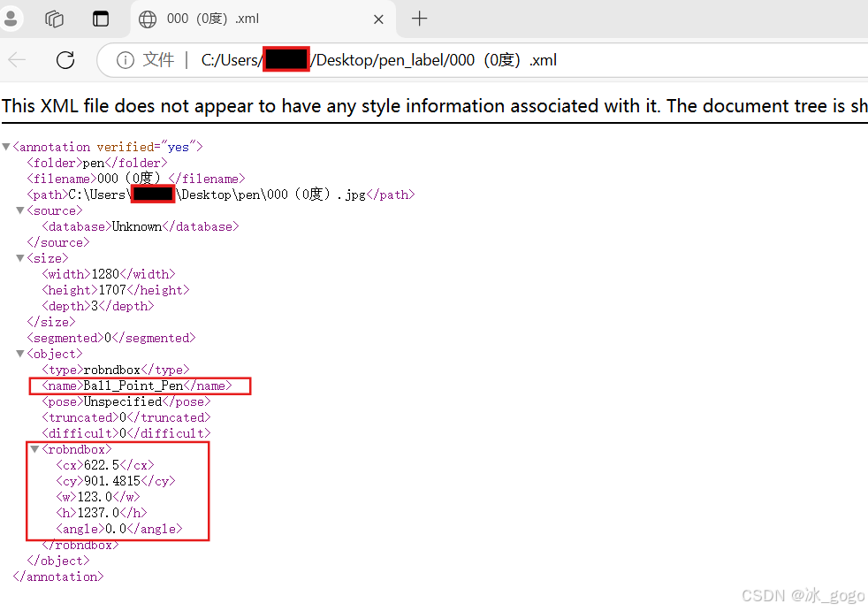Click the verified="yes" attribute
Viewport: 868px width, 611px height.
146,147
